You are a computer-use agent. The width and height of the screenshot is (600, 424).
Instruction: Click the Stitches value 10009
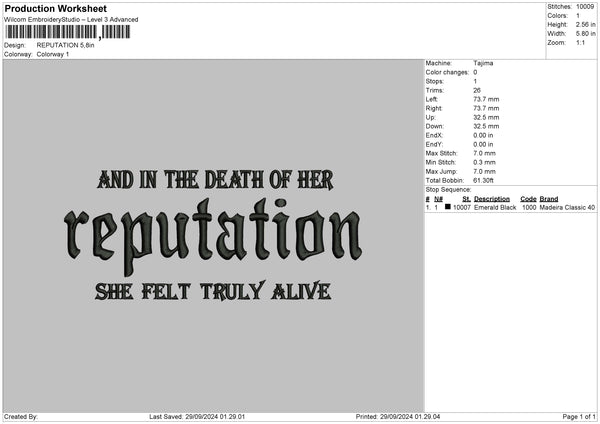585,7
